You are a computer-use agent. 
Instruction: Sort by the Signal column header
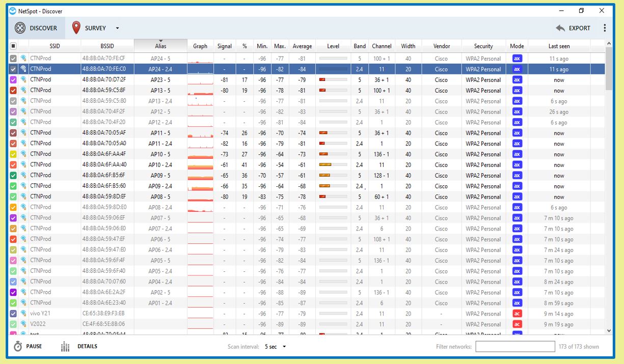225,46
